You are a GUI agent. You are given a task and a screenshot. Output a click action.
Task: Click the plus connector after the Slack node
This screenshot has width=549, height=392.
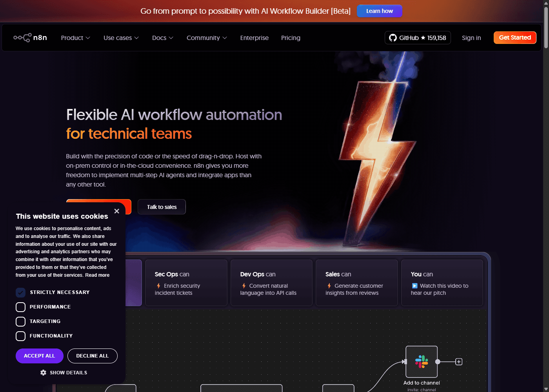(x=459, y=362)
